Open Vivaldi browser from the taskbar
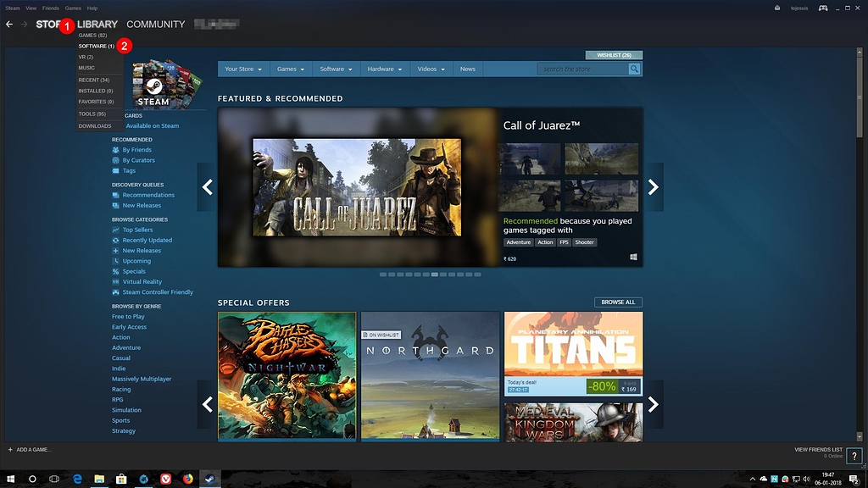Viewport: 868px width, 488px height. (165, 480)
